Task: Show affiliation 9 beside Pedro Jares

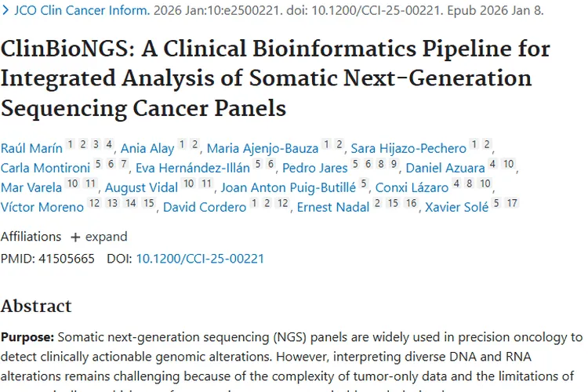Action: click(394, 165)
